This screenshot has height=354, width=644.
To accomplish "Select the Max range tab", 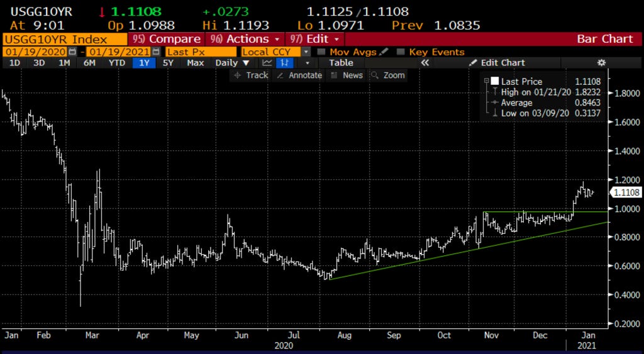I will pyautogui.click(x=196, y=63).
